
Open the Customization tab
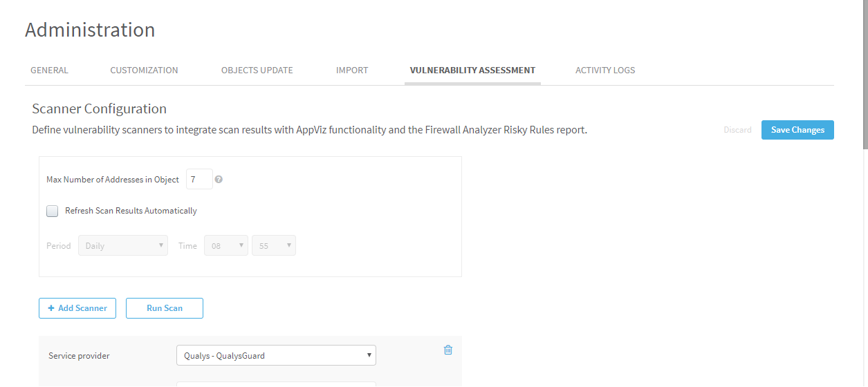point(144,70)
